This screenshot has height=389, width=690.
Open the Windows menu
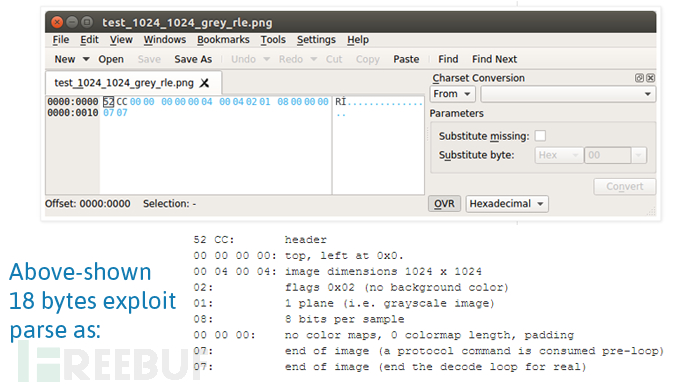tap(165, 40)
